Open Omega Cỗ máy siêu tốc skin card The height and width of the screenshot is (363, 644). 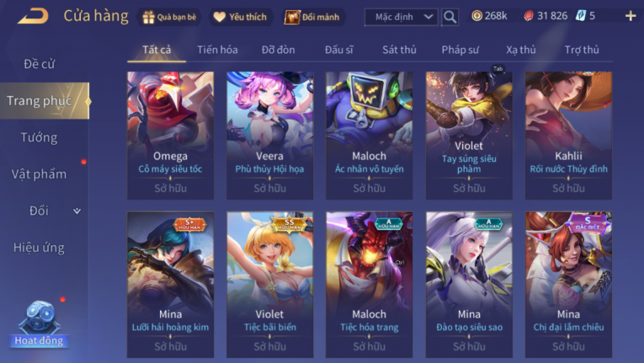pos(170,136)
